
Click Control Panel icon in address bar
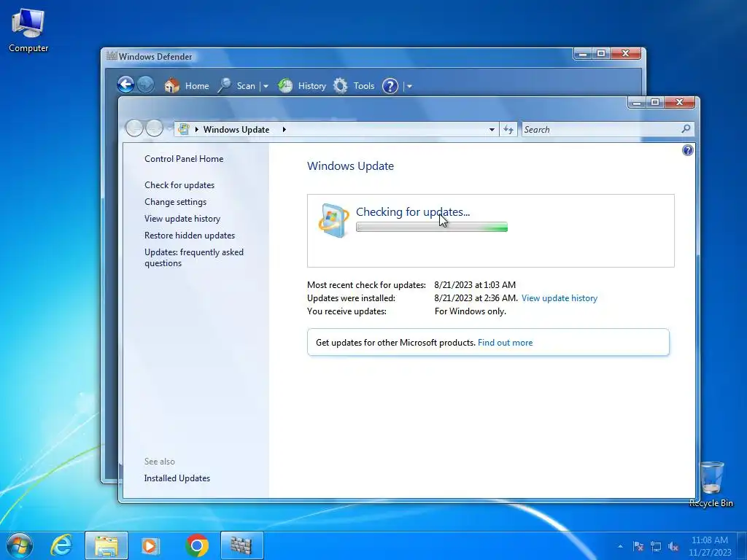[x=183, y=129]
